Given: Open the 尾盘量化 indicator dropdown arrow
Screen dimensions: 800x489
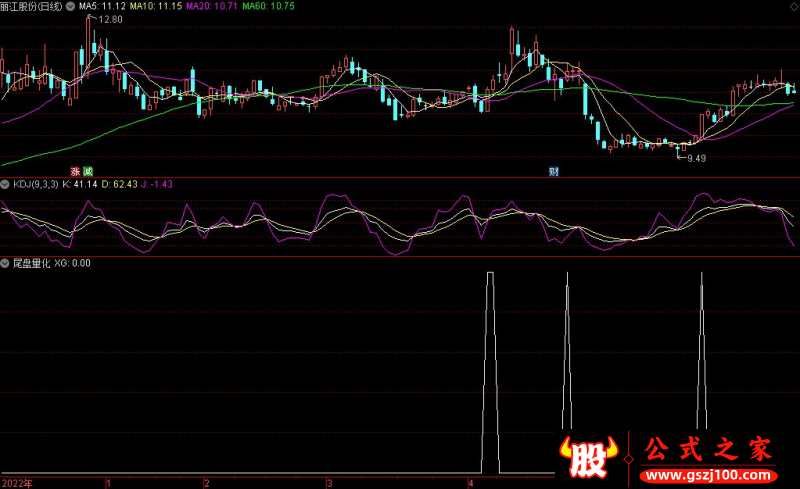Looking at the screenshot, I should point(5,264).
